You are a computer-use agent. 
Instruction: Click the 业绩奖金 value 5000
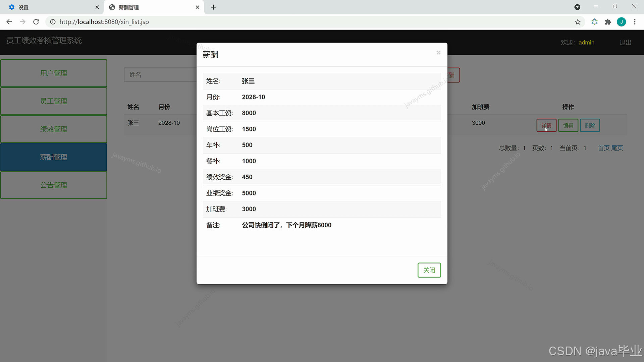pos(249,193)
